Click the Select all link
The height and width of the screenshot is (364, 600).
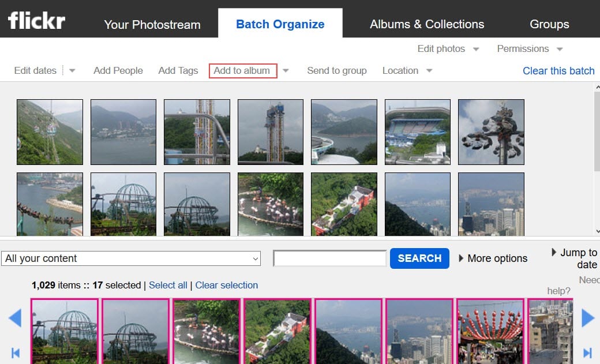[168, 285]
